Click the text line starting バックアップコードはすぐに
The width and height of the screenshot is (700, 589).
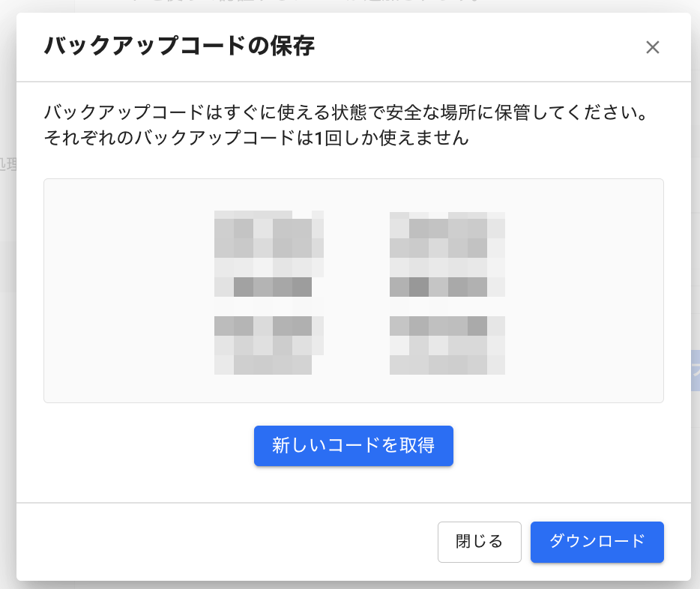coord(345,116)
